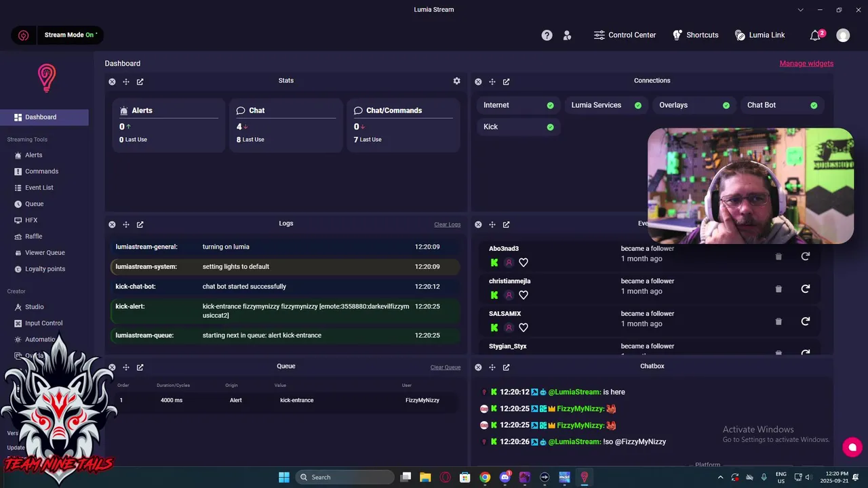Click SALSAMIX user profile icon
The image size is (868, 488).
click(x=509, y=327)
